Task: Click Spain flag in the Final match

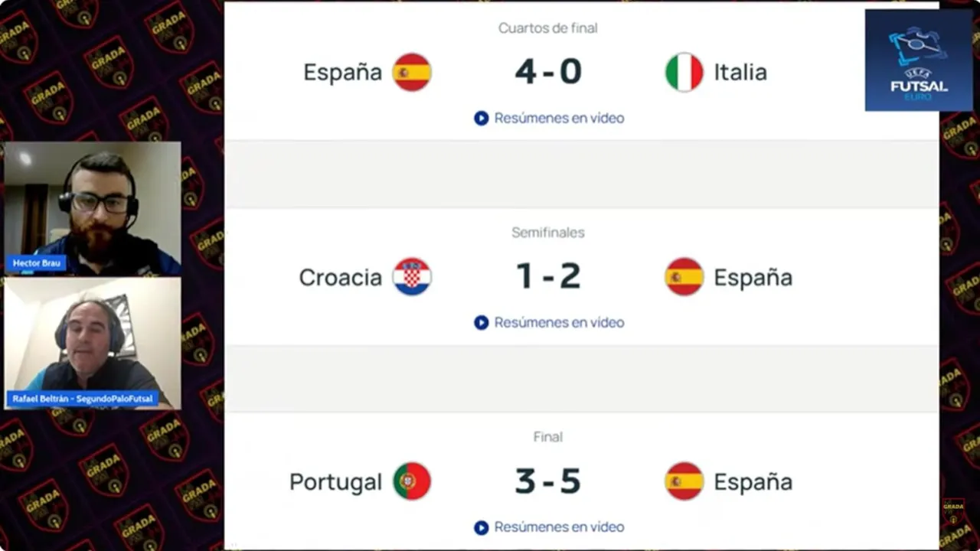Action: tap(684, 481)
